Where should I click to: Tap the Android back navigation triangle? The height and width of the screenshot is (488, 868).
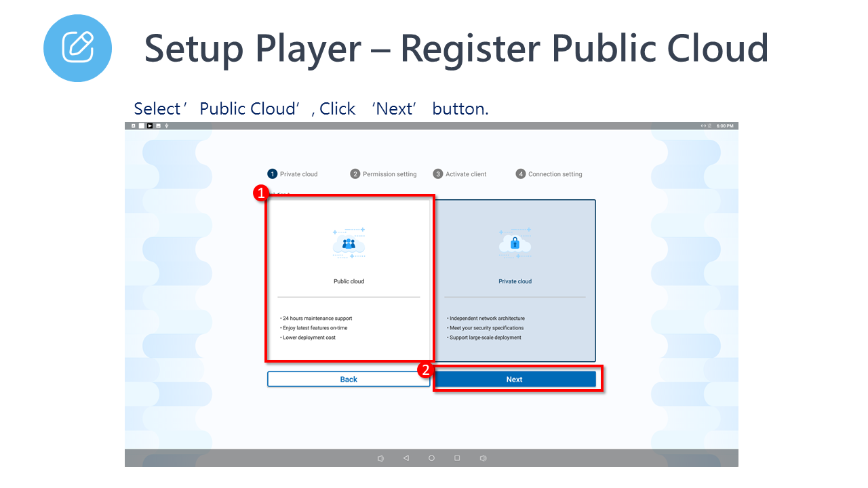click(406, 458)
